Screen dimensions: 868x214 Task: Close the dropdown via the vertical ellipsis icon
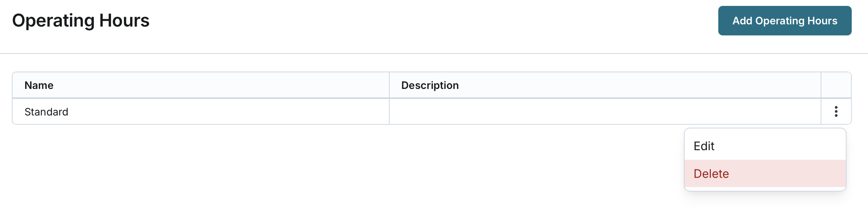pos(836,111)
